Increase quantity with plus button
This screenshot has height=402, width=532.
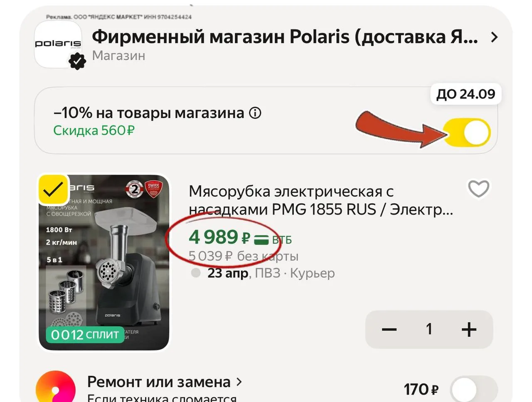point(469,330)
